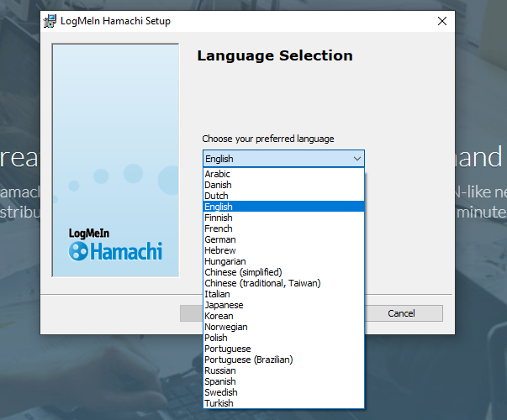Viewport: 507px width, 420px height.
Task: Choose Hungarian as preferred language
Action: pos(283,261)
